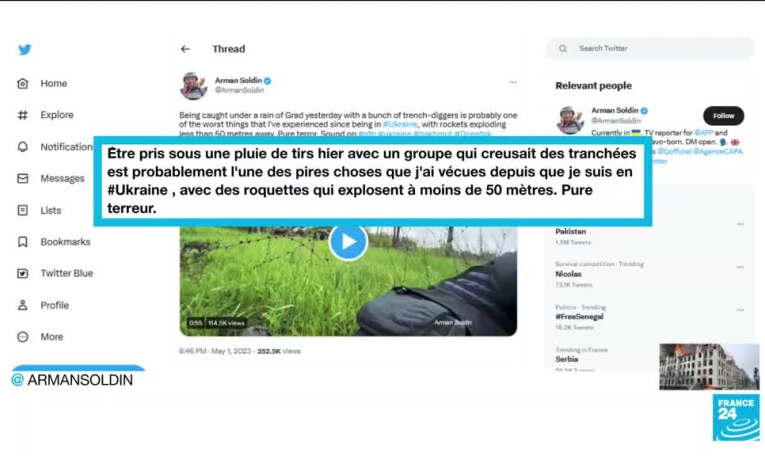Open tweet options three-dot menu
The height and width of the screenshot is (456, 765).
pyautogui.click(x=513, y=82)
